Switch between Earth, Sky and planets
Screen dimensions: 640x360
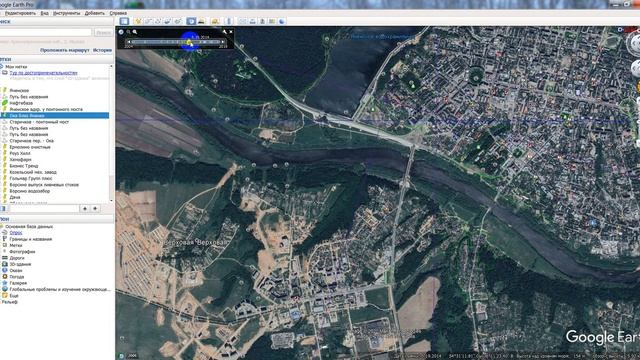[x=215, y=21]
